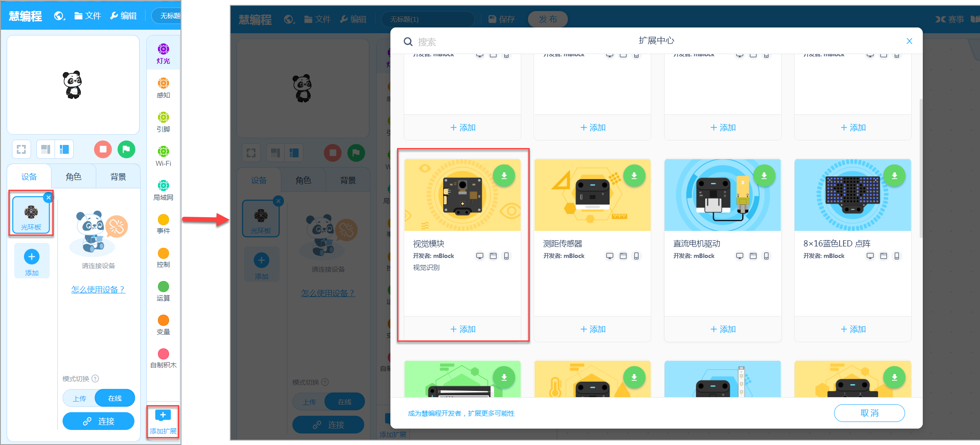
Task: Open 成为慧编程开发者 link in dialog
Action: pos(461,414)
